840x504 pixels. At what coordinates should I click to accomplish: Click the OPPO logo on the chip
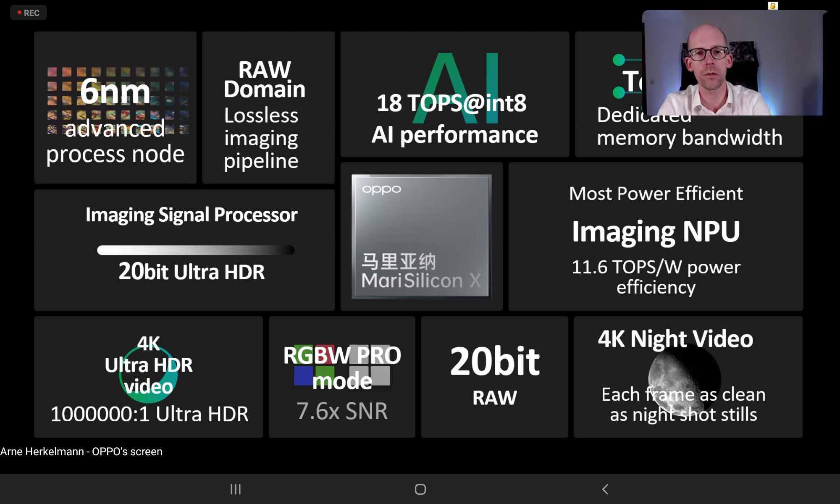381,189
